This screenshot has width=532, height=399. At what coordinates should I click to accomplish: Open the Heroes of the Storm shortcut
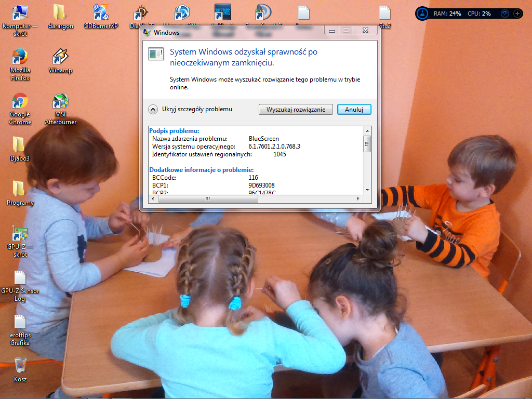coord(181,16)
